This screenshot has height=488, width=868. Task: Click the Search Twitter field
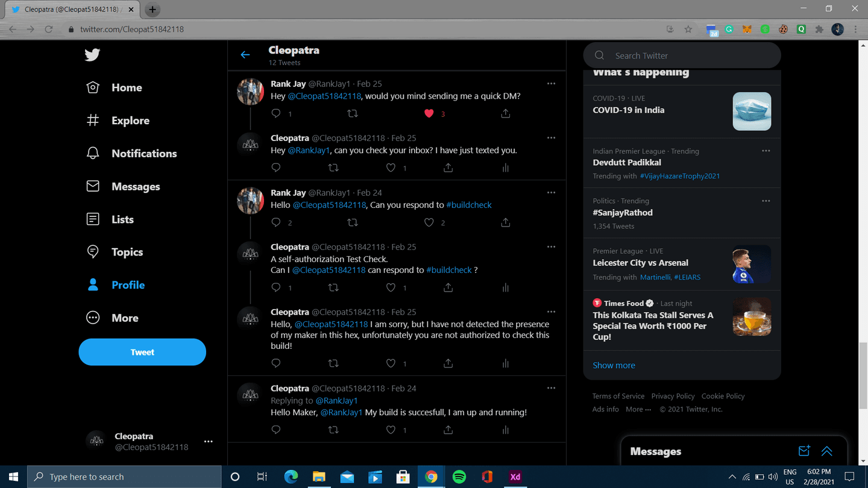(x=682, y=55)
